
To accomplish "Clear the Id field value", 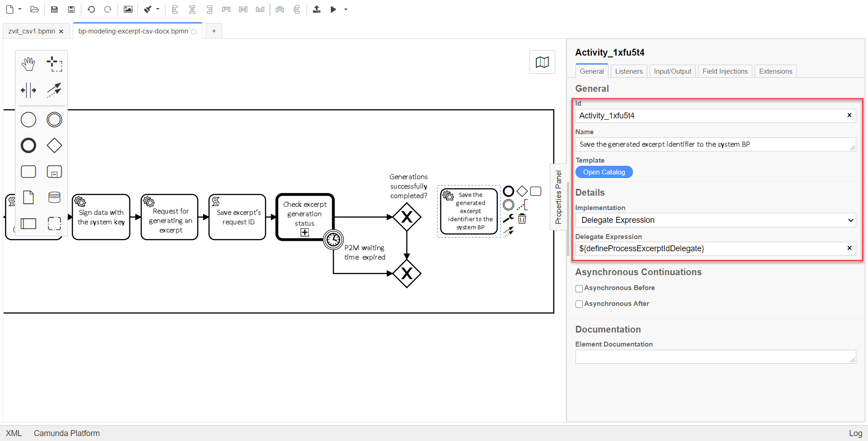I will click(849, 115).
